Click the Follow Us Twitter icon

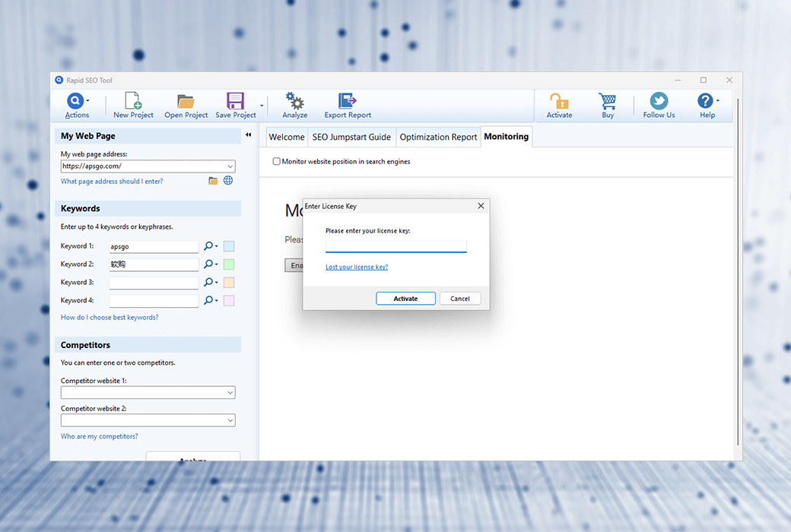[659, 101]
